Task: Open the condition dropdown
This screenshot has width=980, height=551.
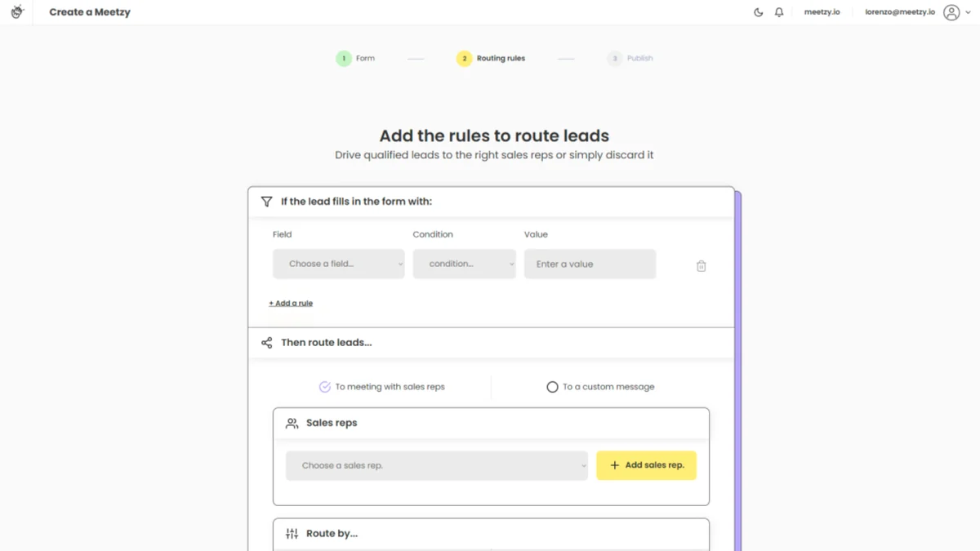Action: click(464, 264)
